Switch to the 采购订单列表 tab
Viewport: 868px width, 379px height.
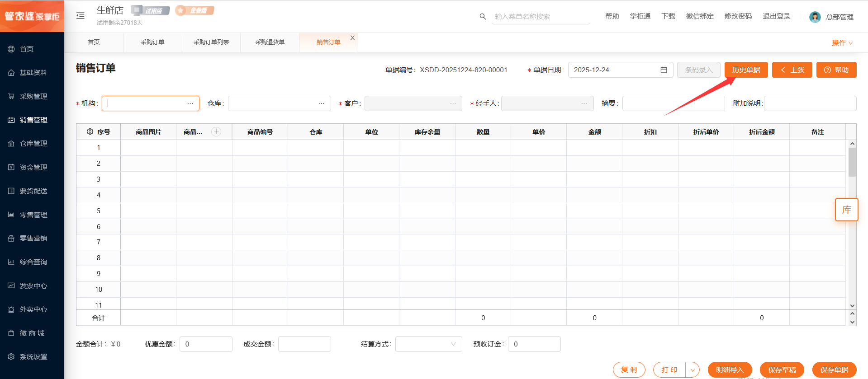click(211, 42)
